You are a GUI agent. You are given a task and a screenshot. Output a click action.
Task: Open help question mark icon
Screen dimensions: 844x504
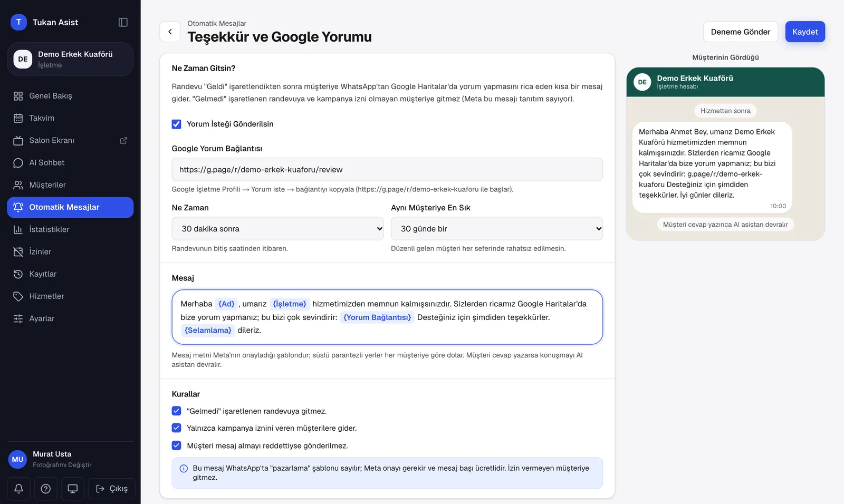(46, 489)
